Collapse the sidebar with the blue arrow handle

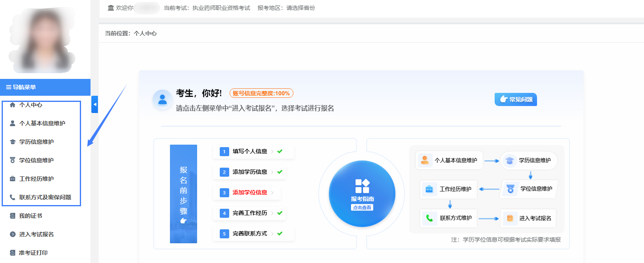coord(95,104)
